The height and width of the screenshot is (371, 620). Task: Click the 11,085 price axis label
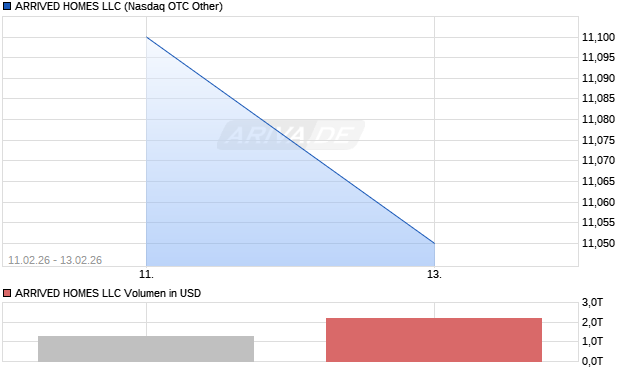tap(598, 98)
